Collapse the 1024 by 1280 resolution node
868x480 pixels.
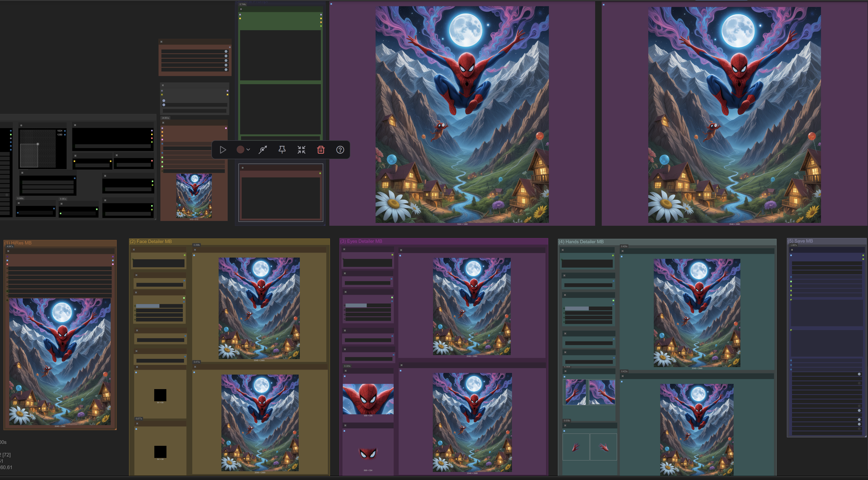click(21, 126)
